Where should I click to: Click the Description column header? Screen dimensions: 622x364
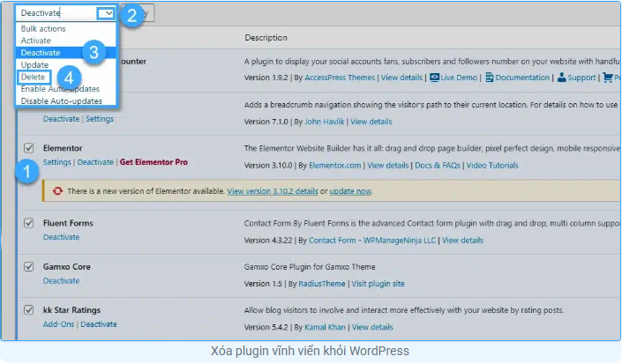[x=266, y=38]
